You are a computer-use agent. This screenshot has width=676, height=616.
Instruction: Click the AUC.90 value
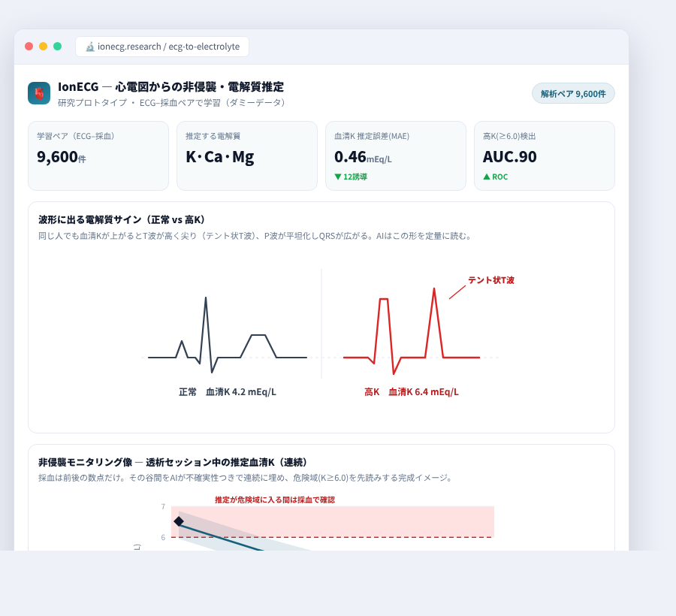(509, 157)
